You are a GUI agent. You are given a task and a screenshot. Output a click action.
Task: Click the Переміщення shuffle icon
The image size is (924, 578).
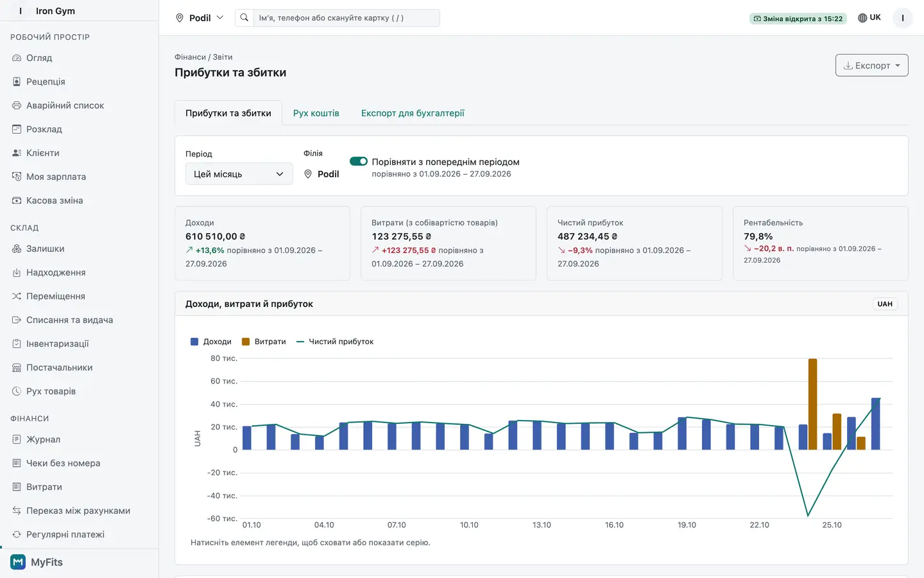tap(17, 296)
